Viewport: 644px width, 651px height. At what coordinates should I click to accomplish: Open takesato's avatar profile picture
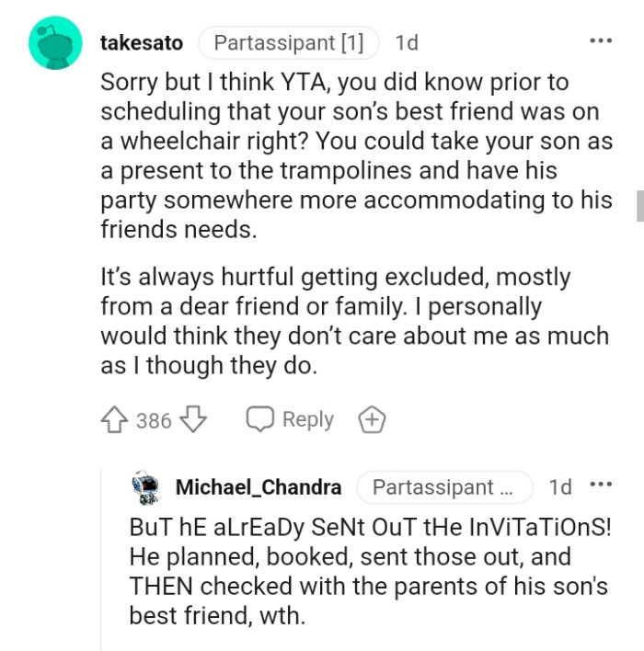(x=56, y=42)
